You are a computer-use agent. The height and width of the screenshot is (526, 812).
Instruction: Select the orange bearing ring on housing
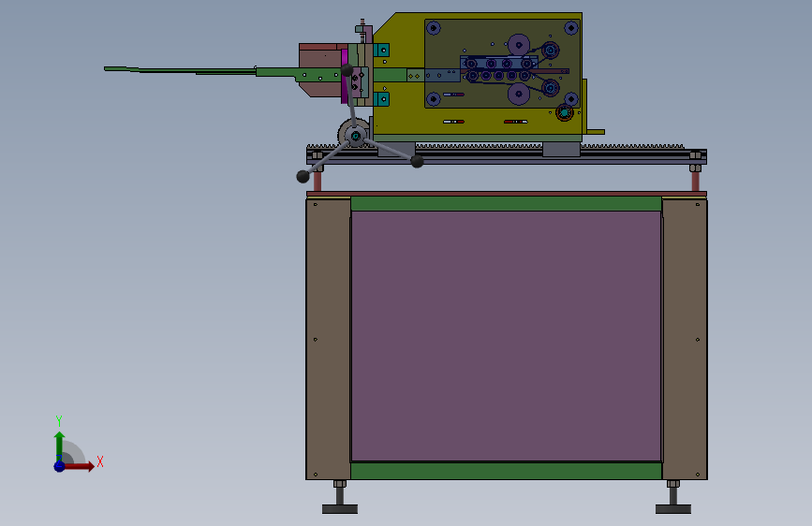(x=565, y=112)
